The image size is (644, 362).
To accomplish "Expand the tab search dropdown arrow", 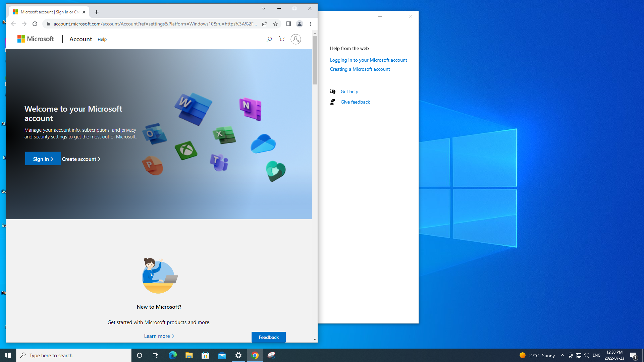I will point(263,9).
